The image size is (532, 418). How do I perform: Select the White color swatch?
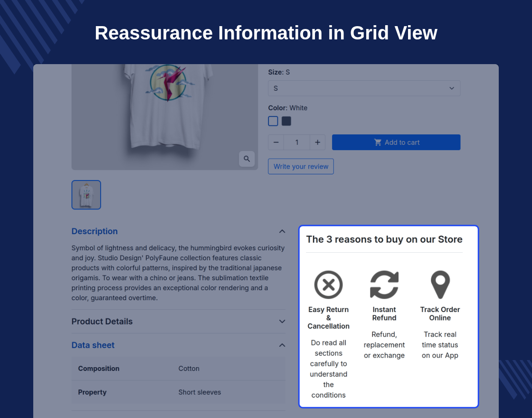273,121
